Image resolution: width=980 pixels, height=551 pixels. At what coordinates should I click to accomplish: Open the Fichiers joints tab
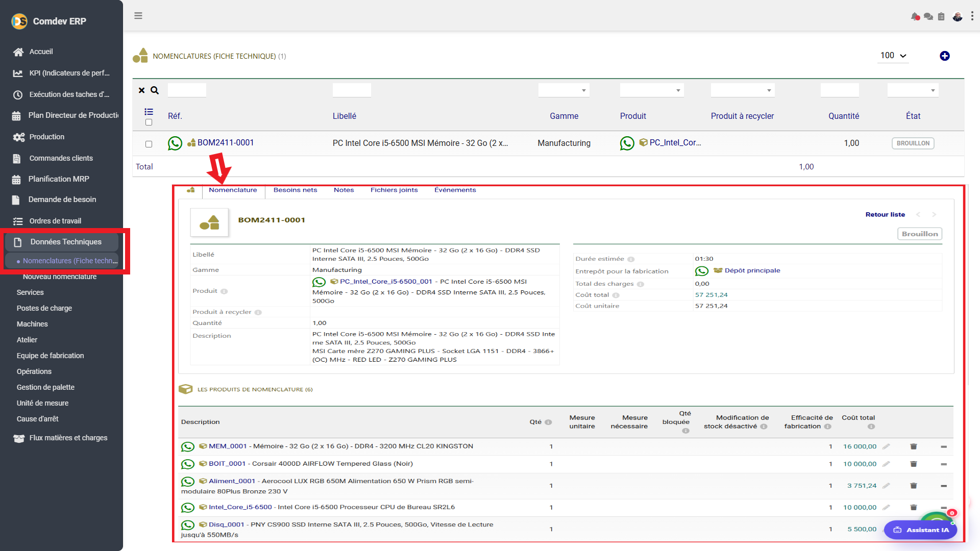click(394, 190)
